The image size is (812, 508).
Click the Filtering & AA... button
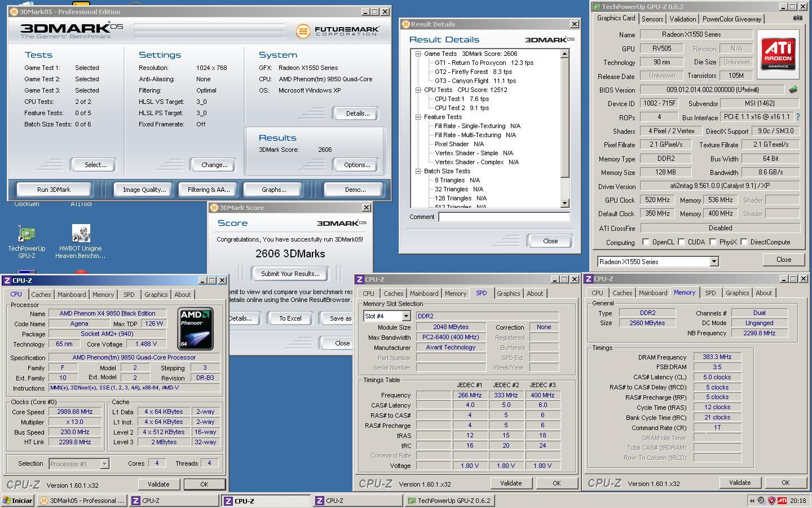[209, 189]
